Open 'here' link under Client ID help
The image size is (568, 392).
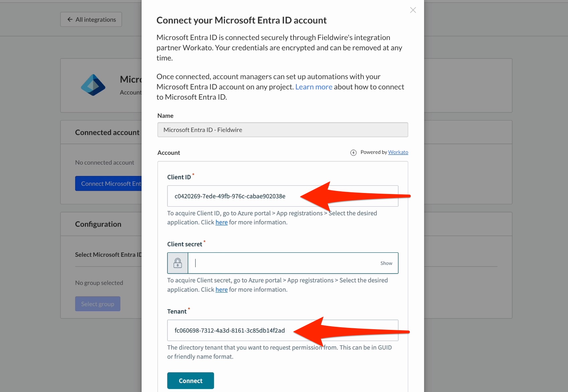click(221, 222)
